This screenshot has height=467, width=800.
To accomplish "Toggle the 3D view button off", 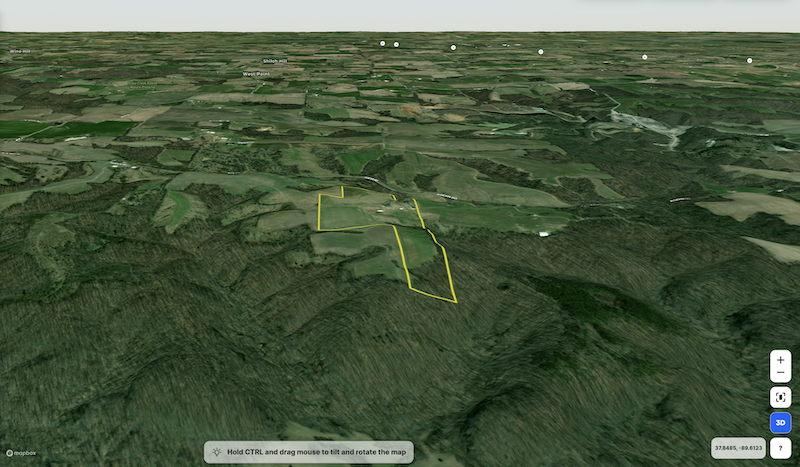I will click(781, 423).
